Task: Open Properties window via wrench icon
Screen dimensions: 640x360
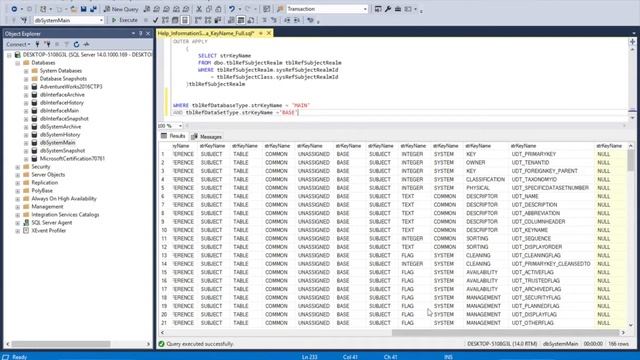Action: (x=388, y=9)
